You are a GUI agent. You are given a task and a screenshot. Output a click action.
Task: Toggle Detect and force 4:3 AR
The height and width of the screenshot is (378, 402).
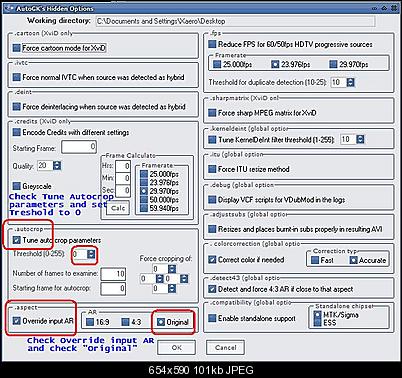(212, 289)
